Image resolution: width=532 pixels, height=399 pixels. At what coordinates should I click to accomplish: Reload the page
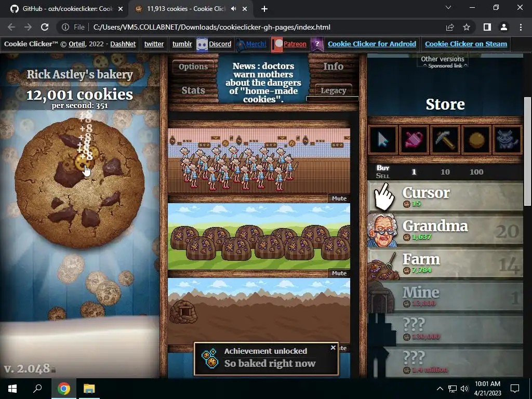[x=45, y=27]
